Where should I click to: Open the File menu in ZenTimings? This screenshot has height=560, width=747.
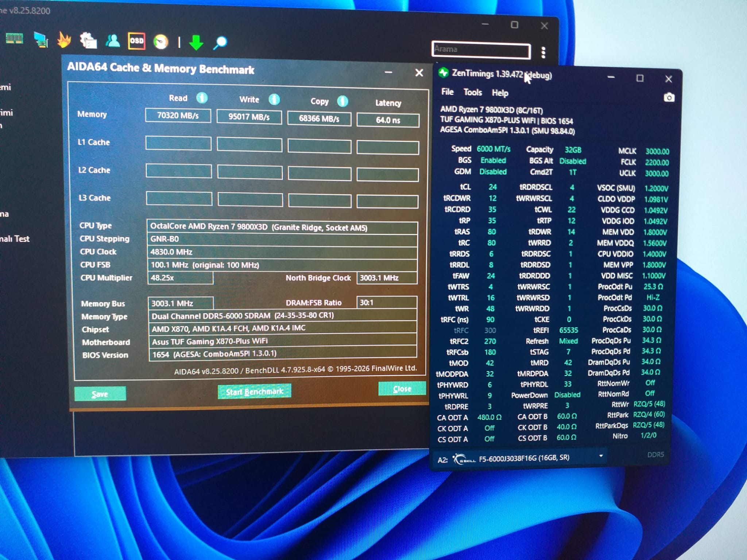pyautogui.click(x=448, y=92)
